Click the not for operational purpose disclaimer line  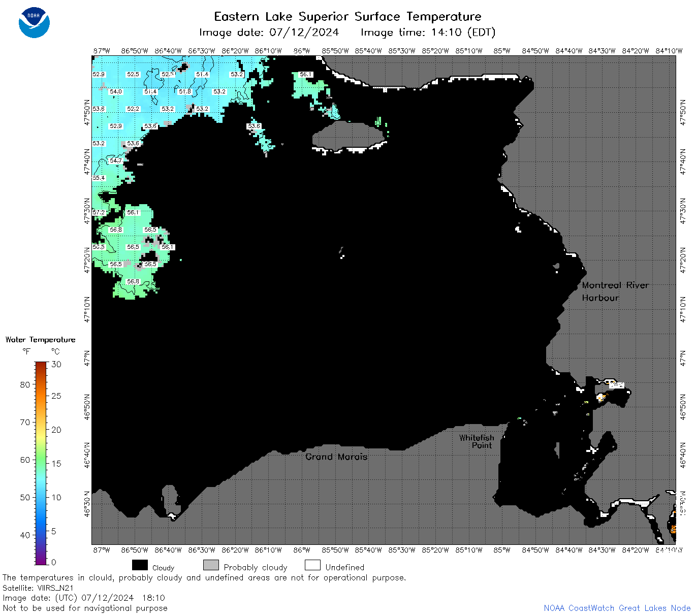(x=204, y=578)
